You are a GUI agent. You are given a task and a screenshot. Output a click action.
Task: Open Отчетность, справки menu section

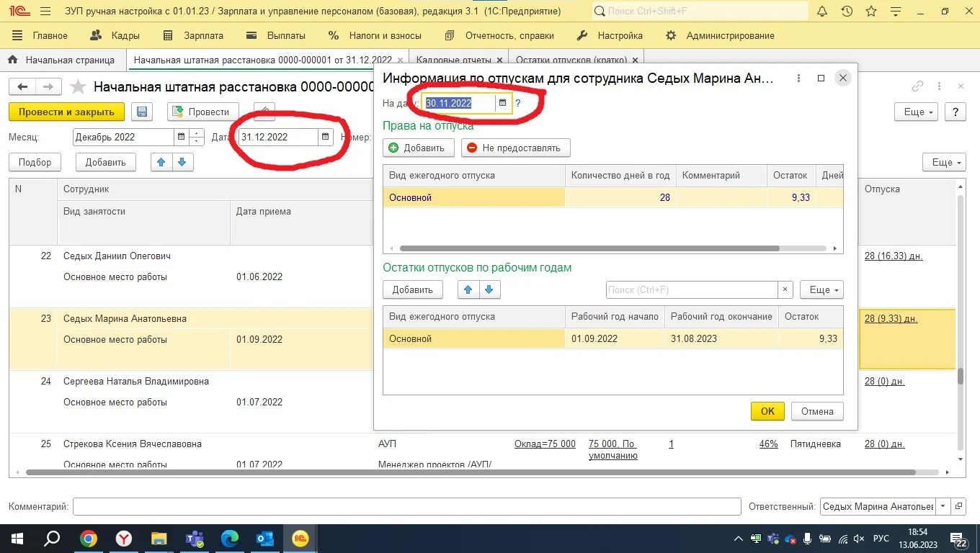499,35
